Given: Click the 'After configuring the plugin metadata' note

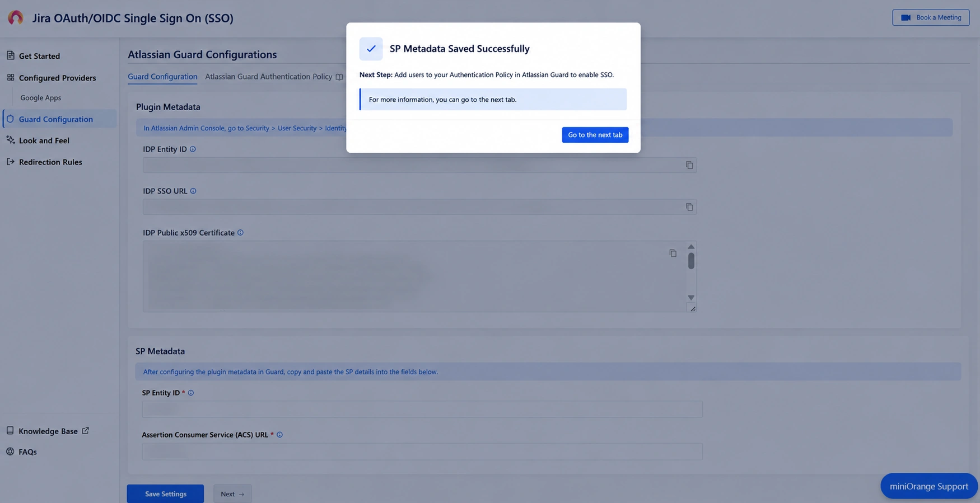Looking at the screenshot, I should [548, 372].
